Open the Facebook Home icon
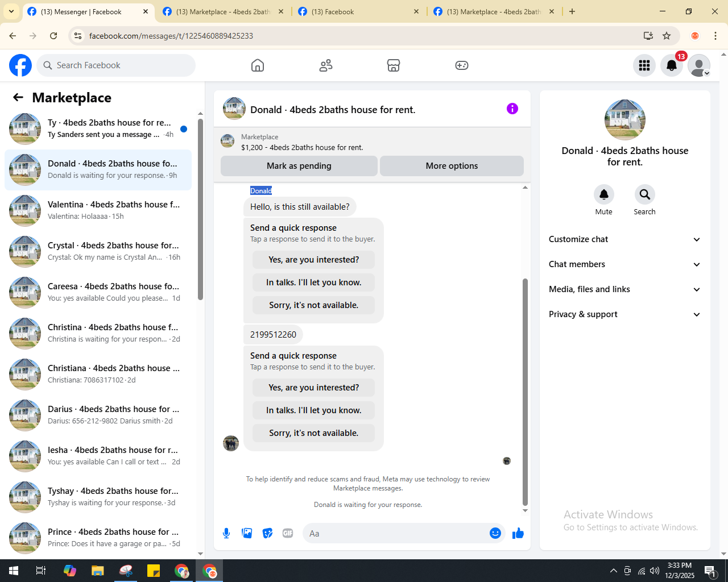This screenshot has width=728, height=582. coord(258,65)
